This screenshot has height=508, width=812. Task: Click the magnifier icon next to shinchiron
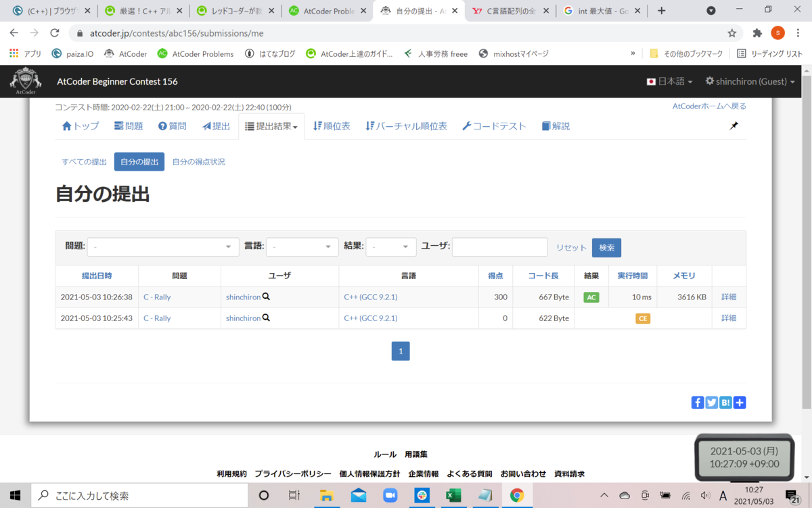[x=266, y=297]
